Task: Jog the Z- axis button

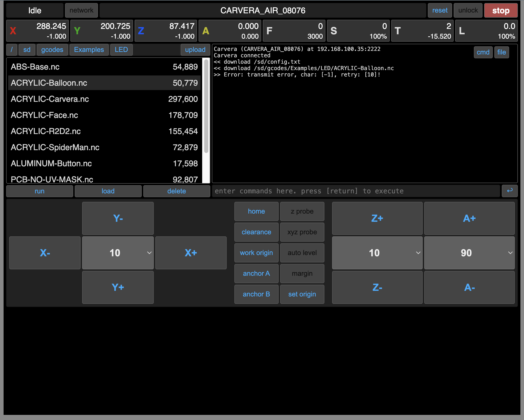Action: pos(377,287)
